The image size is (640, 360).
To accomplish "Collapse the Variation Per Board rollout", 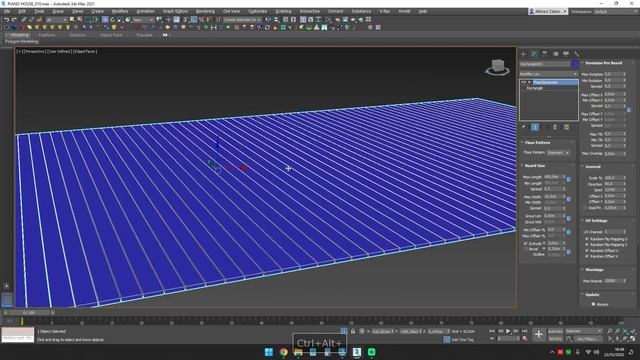I will (x=603, y=63).
